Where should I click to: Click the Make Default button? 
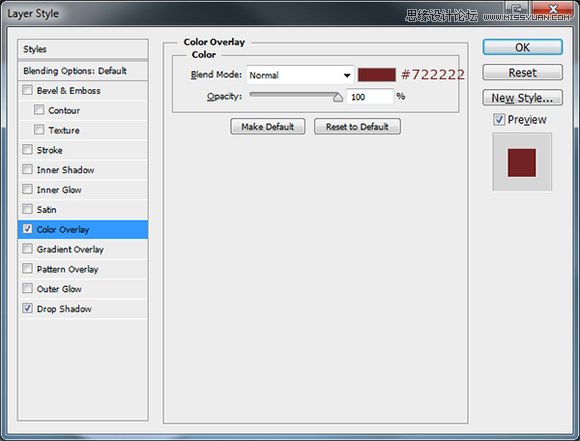[268, 127]
